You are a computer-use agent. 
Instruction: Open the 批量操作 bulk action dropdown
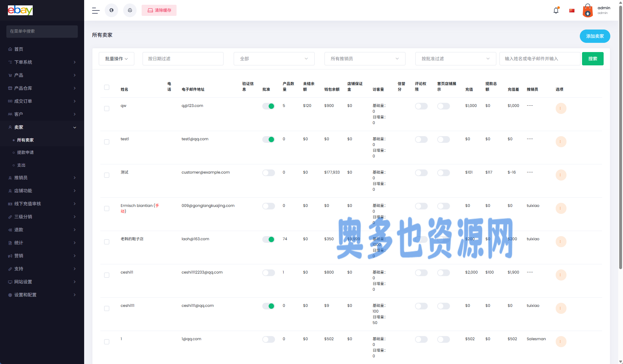(x=116, y=59)
